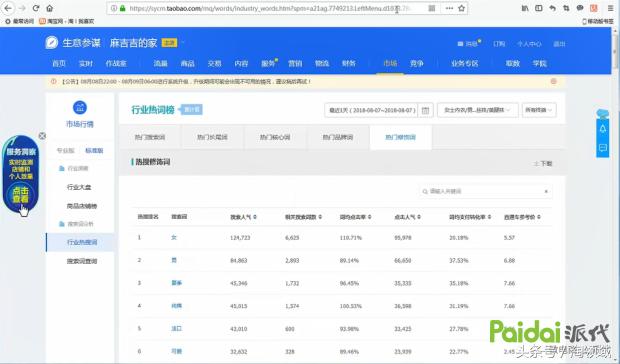The width and height of the screenshot is (620, 364).
Task: Open 交易 in the top navigation
Action: click(214, 63)
